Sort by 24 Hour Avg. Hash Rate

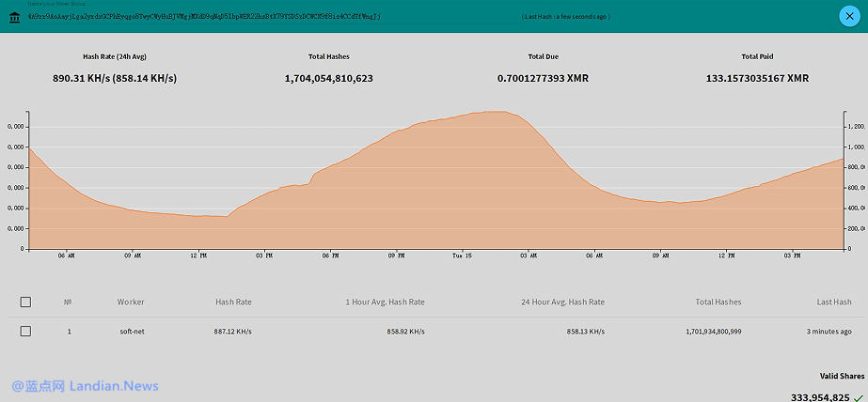point(562,301)
